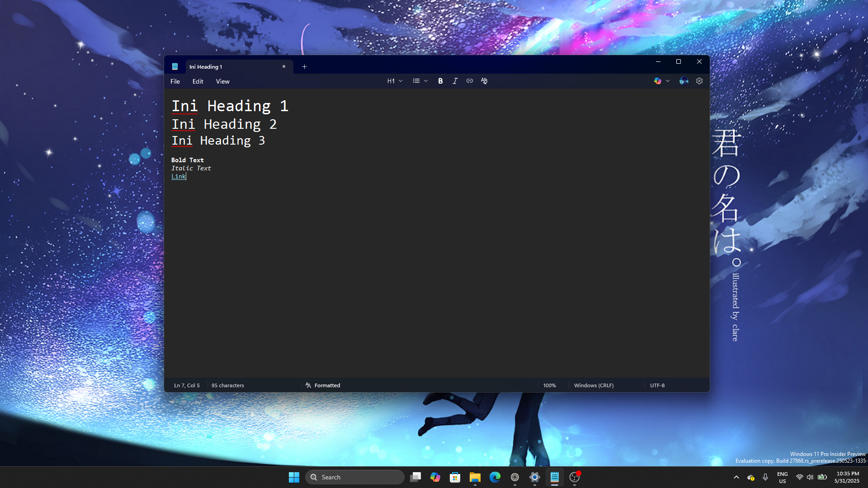Viewport: 868px width, 488px height.
Task: Click the battery tray icon
Action: (x=822, y=477)
